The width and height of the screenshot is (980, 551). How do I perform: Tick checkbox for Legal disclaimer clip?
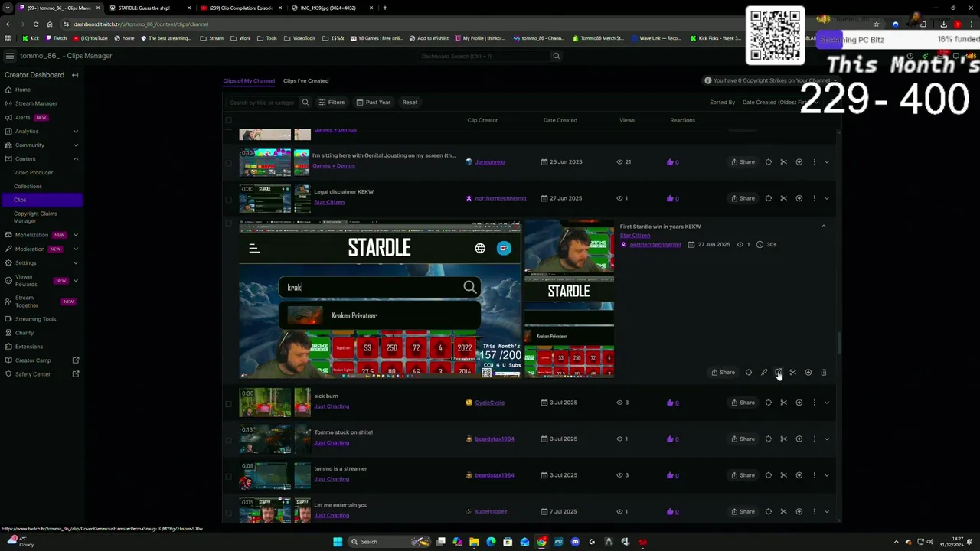pyautogui.click(x=228, y=199)
